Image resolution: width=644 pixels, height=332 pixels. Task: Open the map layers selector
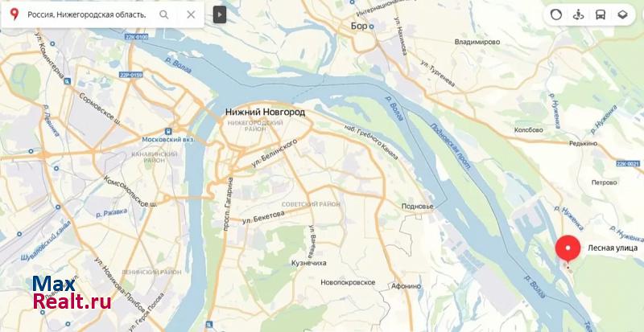click(x=622, y=15)
